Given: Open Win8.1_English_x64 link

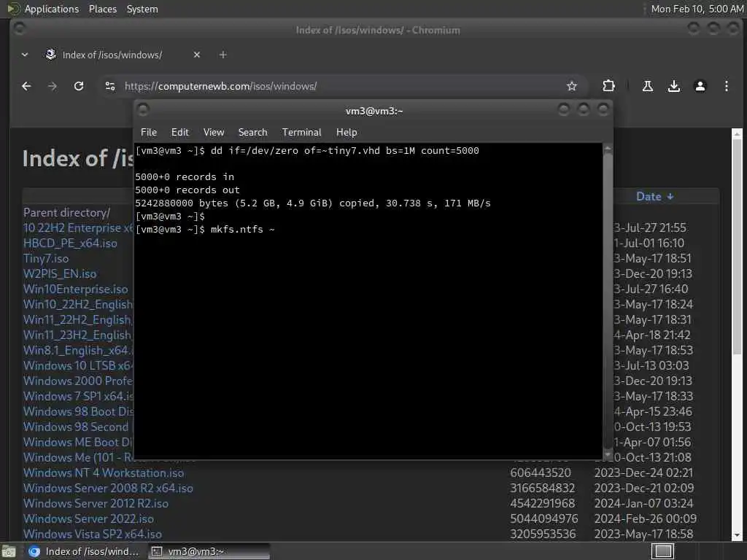Looking at the screenshot, I should [x=78, y=350].
